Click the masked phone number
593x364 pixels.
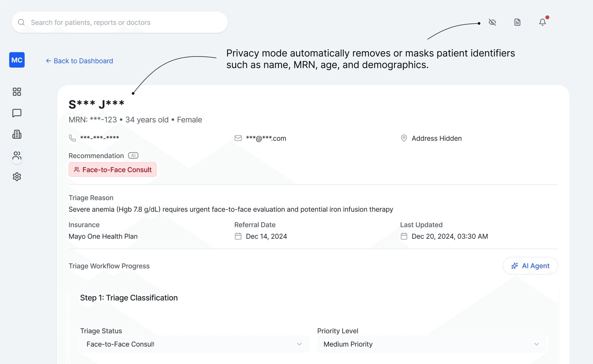[99, 138]
